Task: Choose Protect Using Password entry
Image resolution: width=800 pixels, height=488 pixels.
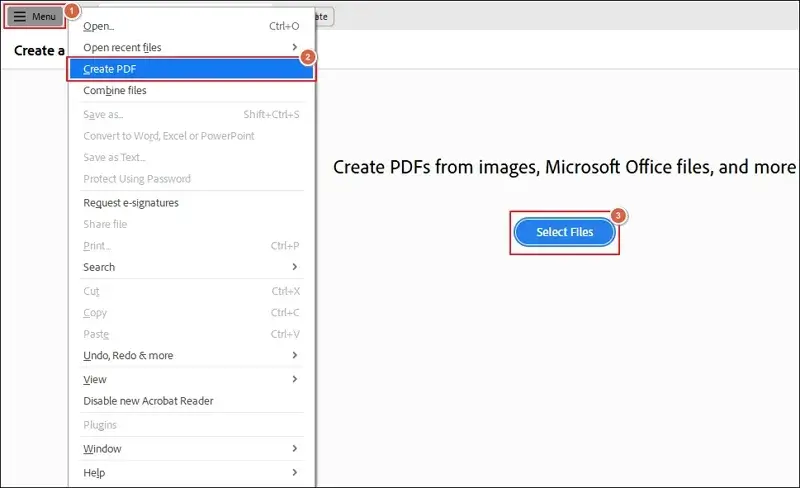Action: pos(191,179)
